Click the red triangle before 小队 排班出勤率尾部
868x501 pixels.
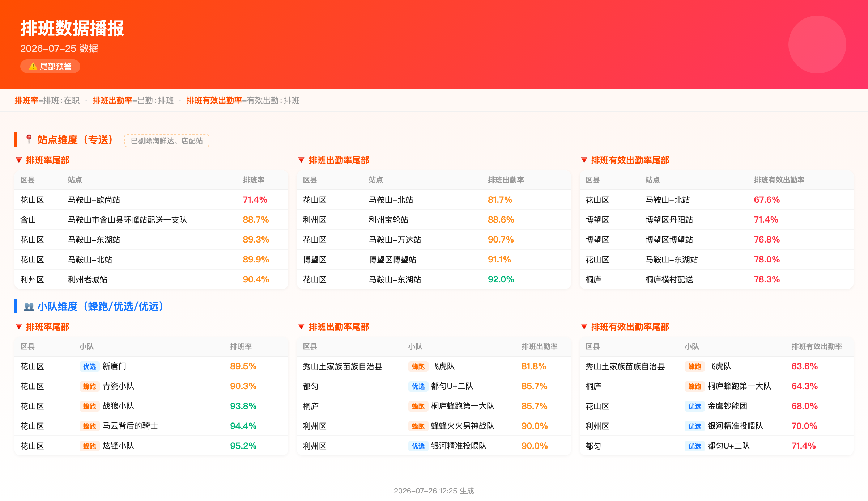click(301, 327)
